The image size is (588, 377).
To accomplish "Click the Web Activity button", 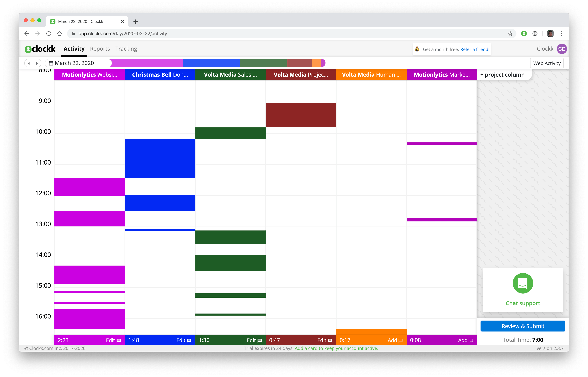I will click(547, 63).
